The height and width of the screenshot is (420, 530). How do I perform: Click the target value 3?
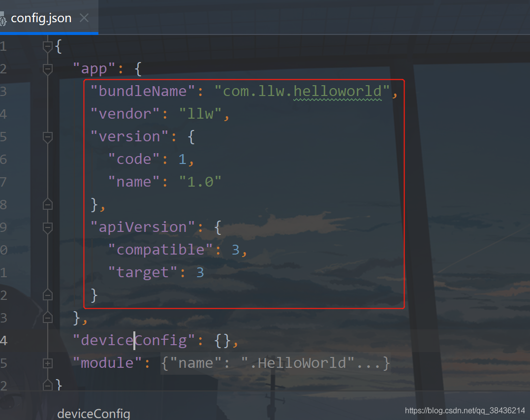tap(200, 273)
